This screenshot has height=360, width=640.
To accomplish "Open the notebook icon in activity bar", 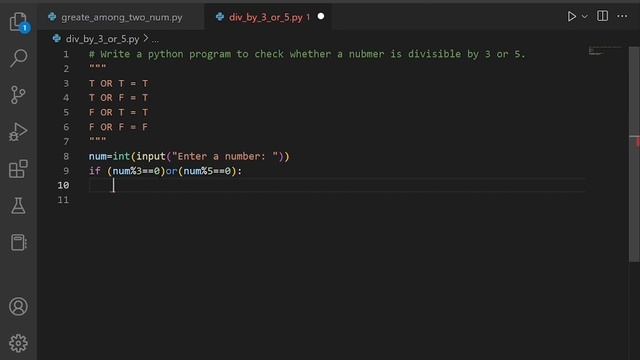I will (18, 242).
